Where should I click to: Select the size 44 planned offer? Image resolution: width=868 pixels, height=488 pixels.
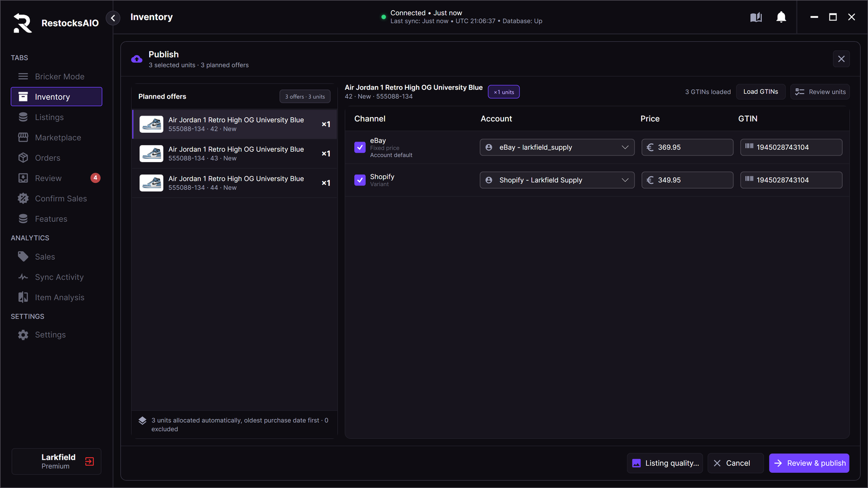click(235, 183)
